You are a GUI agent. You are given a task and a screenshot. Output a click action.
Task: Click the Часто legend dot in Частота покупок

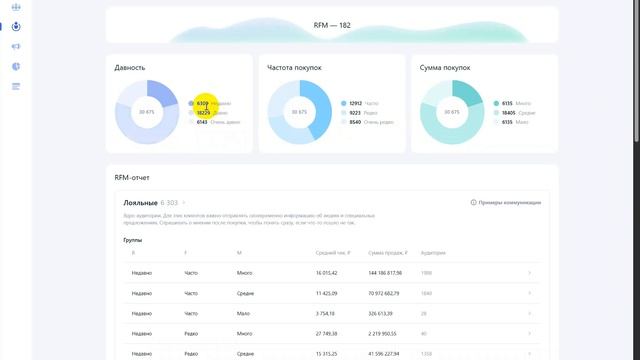(x=344, y=104)
